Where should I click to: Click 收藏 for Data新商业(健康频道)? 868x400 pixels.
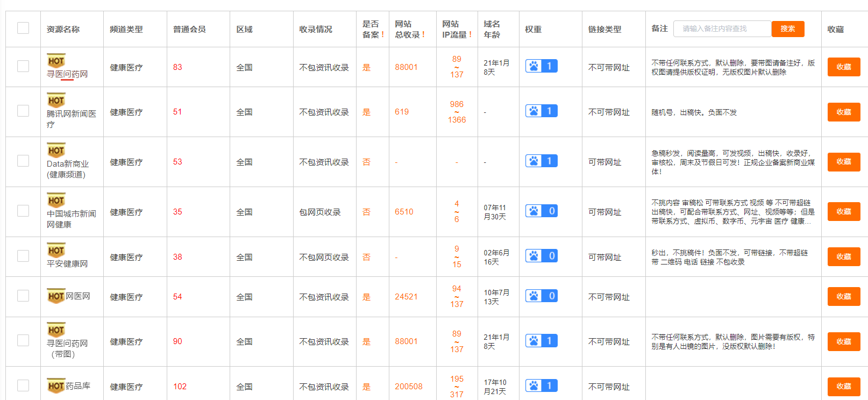(x=844, y=161)
